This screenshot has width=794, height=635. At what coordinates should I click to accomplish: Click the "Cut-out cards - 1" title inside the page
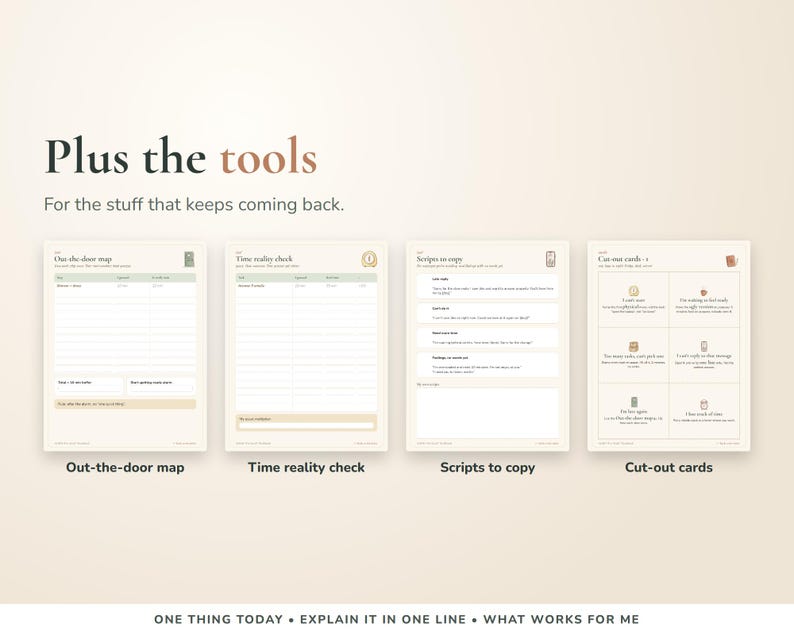click(x=623, y=259)
